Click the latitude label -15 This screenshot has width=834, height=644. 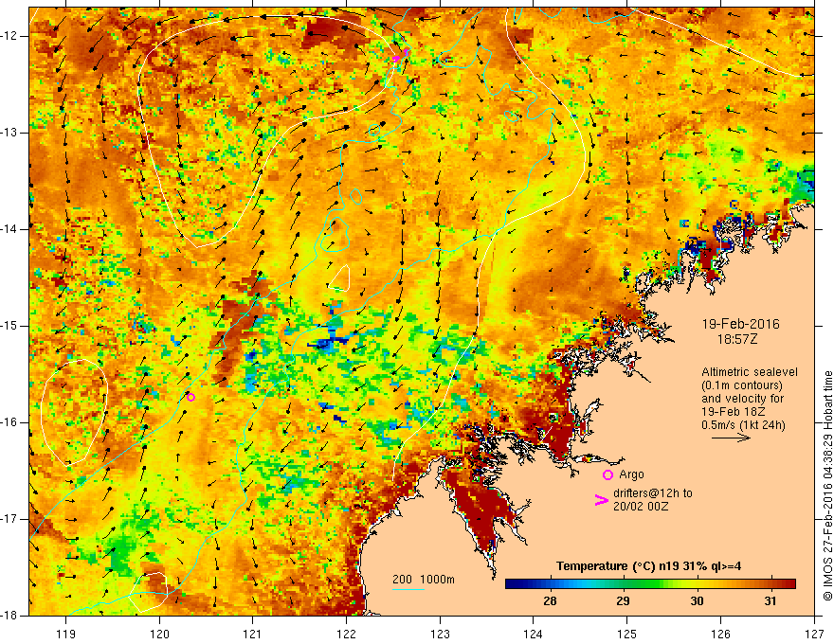(x=9, y=326)
